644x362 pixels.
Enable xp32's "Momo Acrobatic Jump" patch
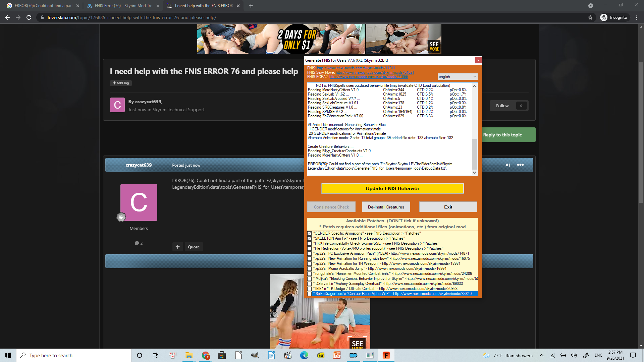(x=310, y=269)
